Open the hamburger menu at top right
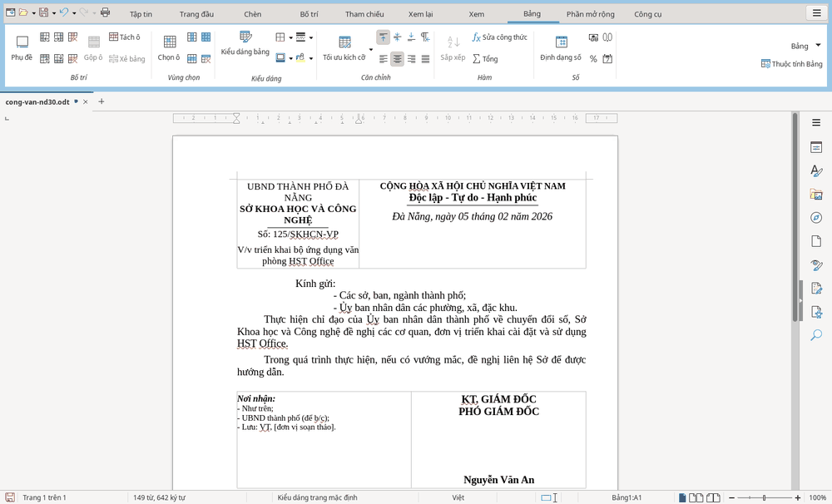The width and height of the screenshot is (832, 504). tap(817, 12)
